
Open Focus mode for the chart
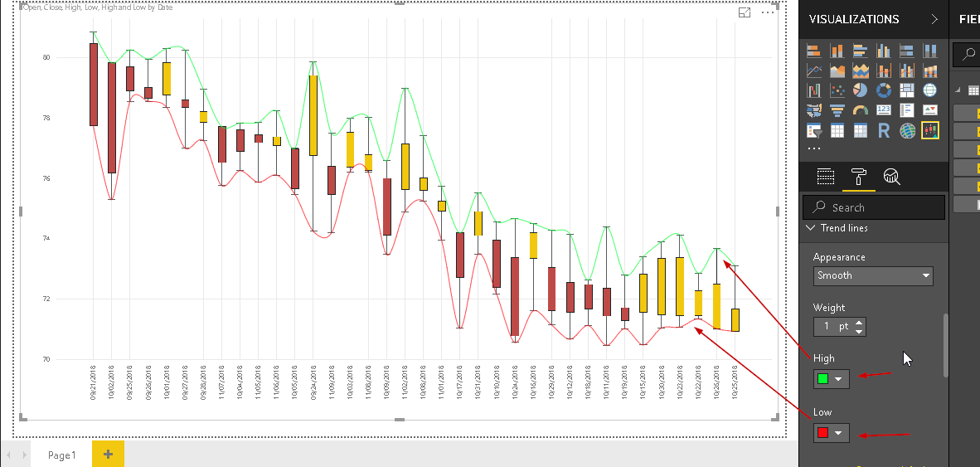click(x=745, y=12)
